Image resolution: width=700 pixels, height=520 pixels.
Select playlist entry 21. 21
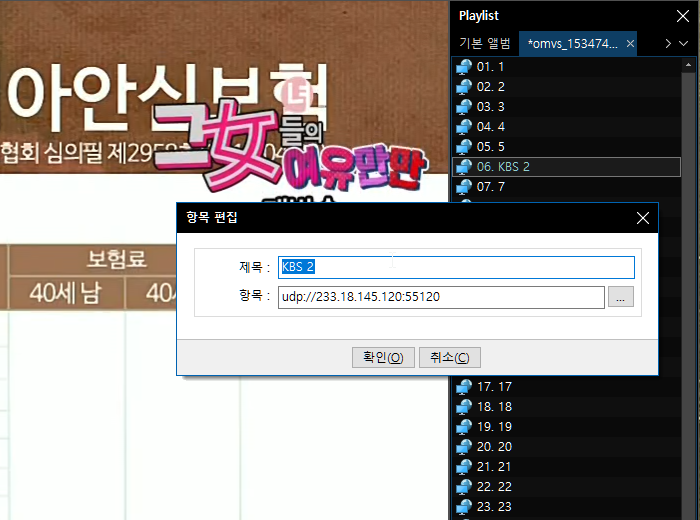pyautogui.click(x=567, y=467)
